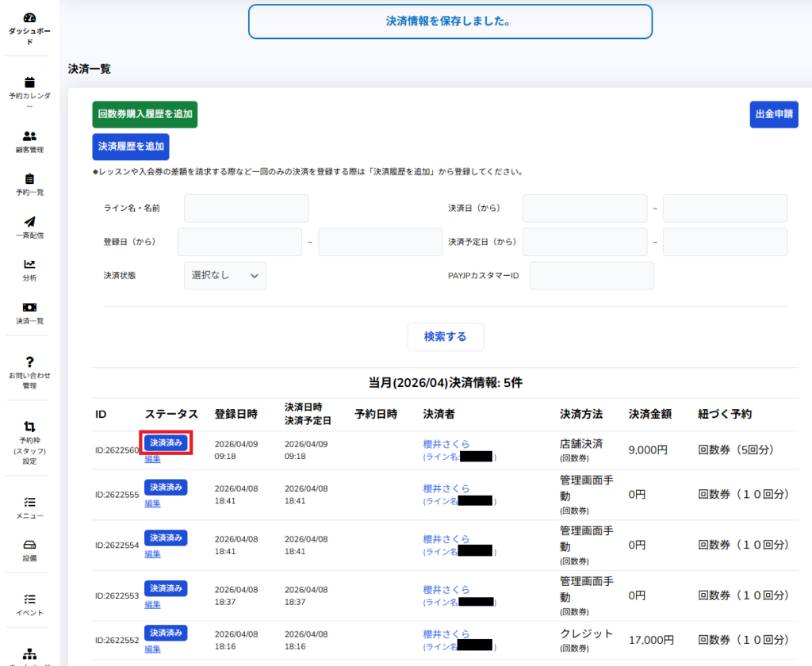Click the question mark inquiry management icon
Screen dimensions: 812x666
point(29,362)
